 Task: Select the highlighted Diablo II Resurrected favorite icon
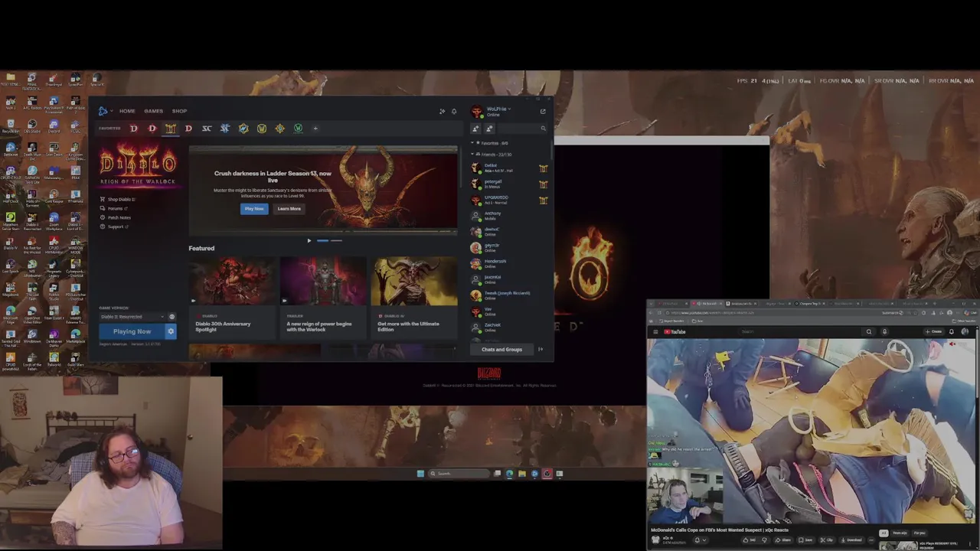(x=170, y=129)
